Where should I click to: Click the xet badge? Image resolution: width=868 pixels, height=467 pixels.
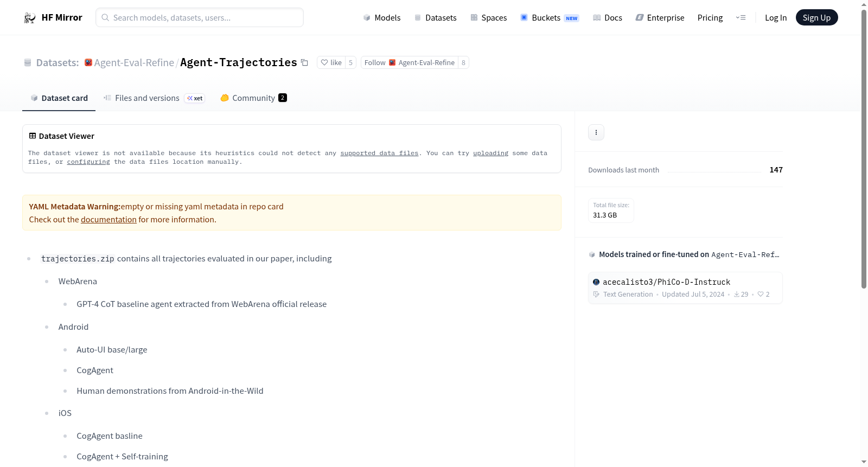(x=195, y=98)
